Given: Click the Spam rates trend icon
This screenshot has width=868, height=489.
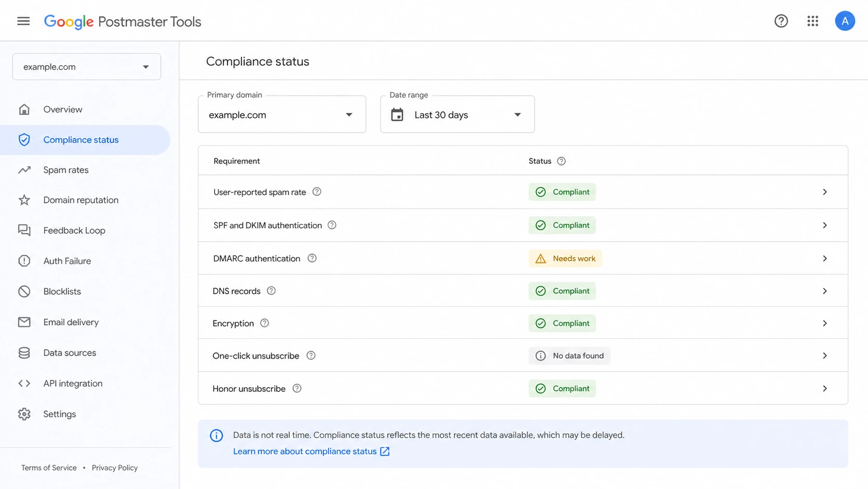Looking at the screenshot, I should 24,170.
